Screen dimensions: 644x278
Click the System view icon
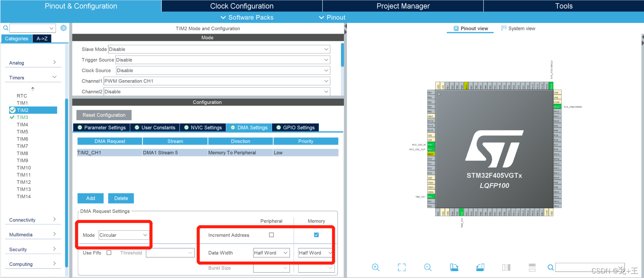tap(504, 28)
